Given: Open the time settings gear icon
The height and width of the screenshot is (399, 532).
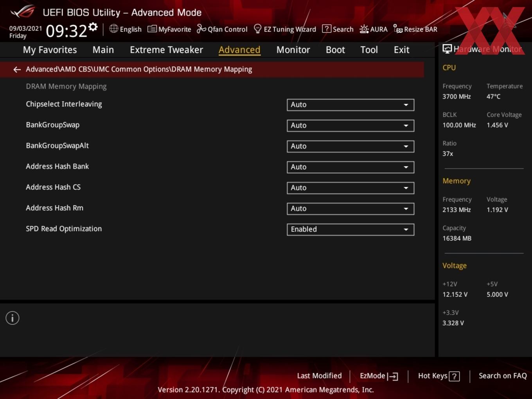Looking at the screenshot, I should point(93,27).
